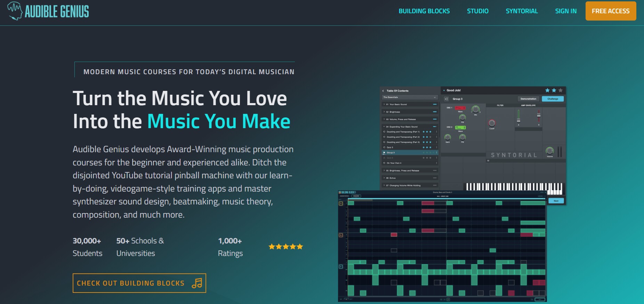Click the exit icon left of Group 3 title
This screenshot has width=644, height=304.
click(x=446, y=99)
